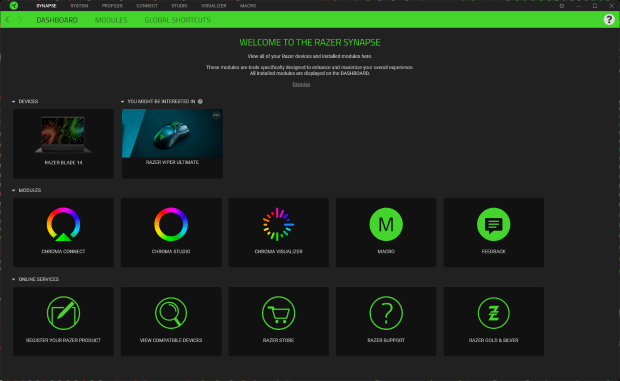Switch to the Modules tab

111,20
